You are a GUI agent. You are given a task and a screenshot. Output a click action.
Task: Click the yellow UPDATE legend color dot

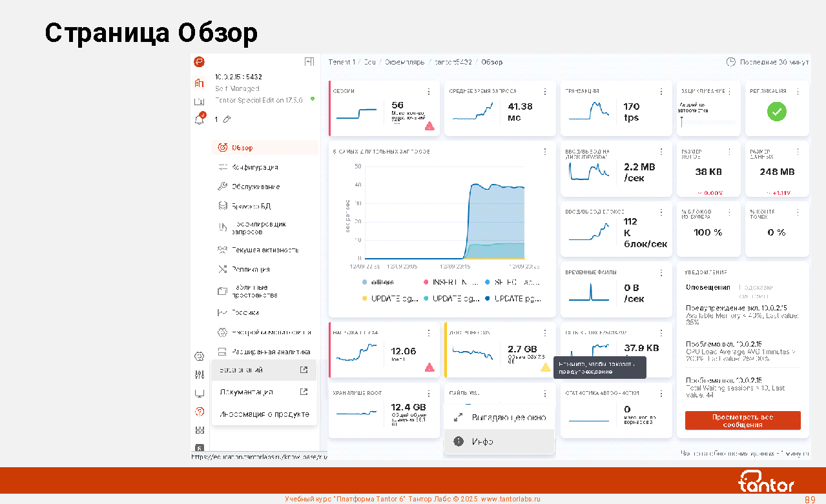[365, 298]
